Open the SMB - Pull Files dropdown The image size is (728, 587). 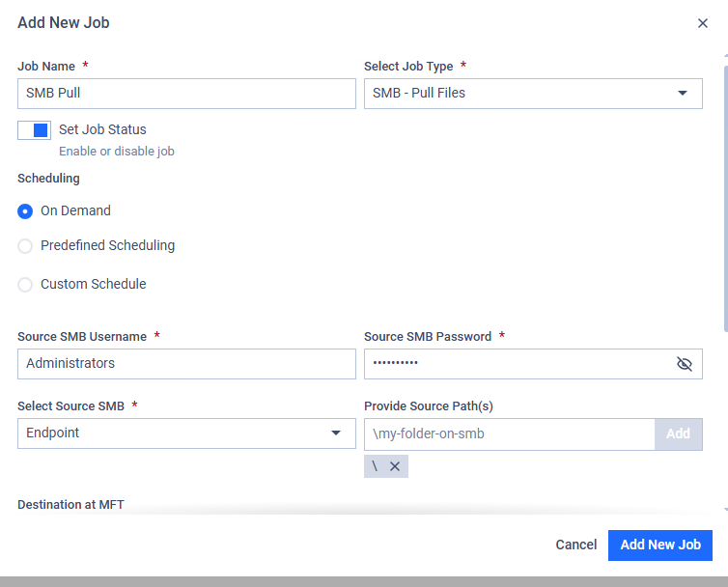(533, 94)
